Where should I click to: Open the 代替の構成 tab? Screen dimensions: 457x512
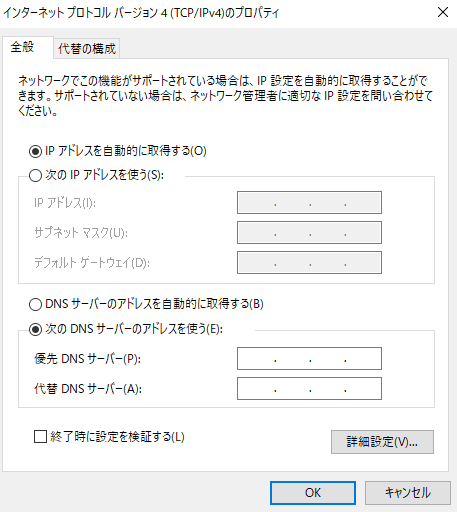(x=87, y=49)
